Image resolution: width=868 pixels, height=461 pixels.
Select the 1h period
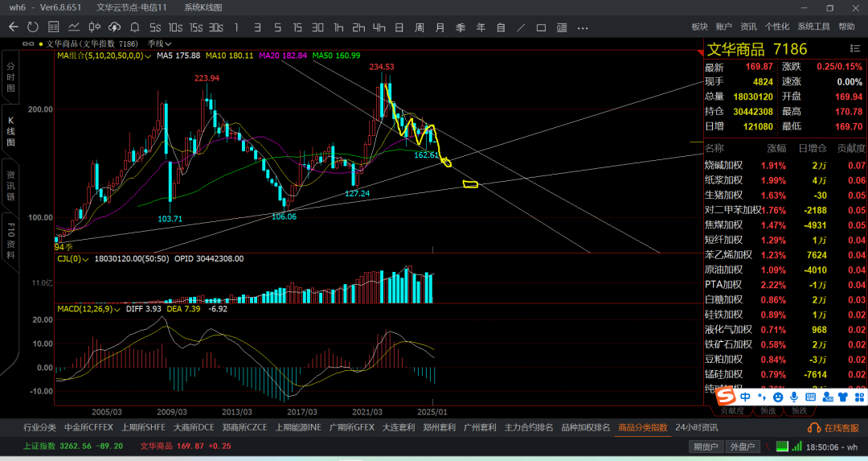338,27
